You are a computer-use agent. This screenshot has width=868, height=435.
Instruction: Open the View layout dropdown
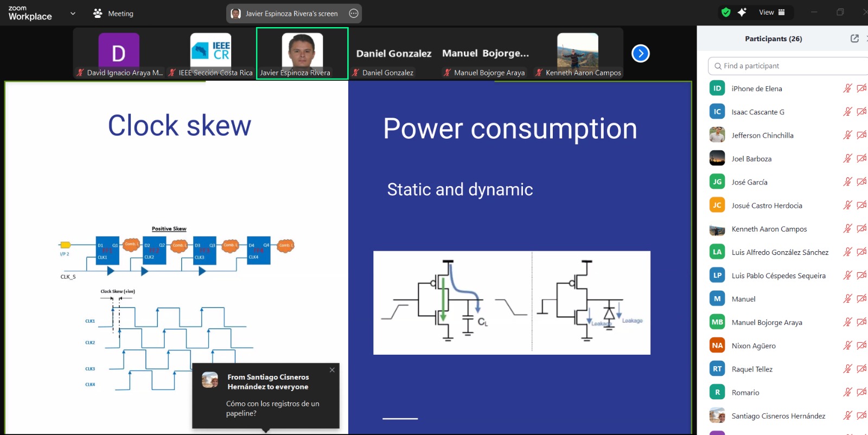click(x=772, y=12)
